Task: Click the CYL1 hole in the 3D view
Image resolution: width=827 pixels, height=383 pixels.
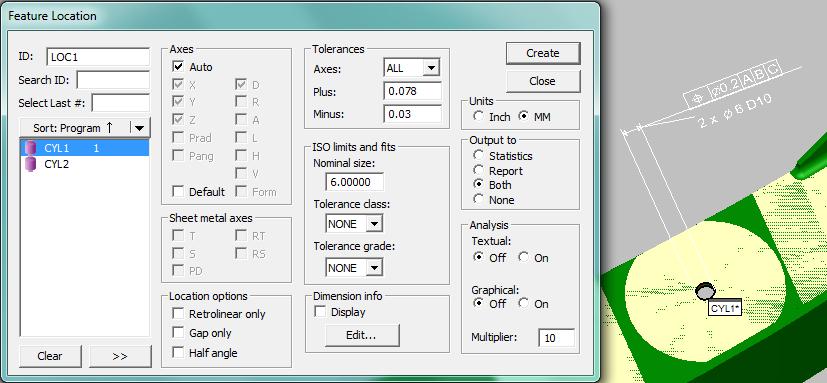Action: tap(705, 290)
